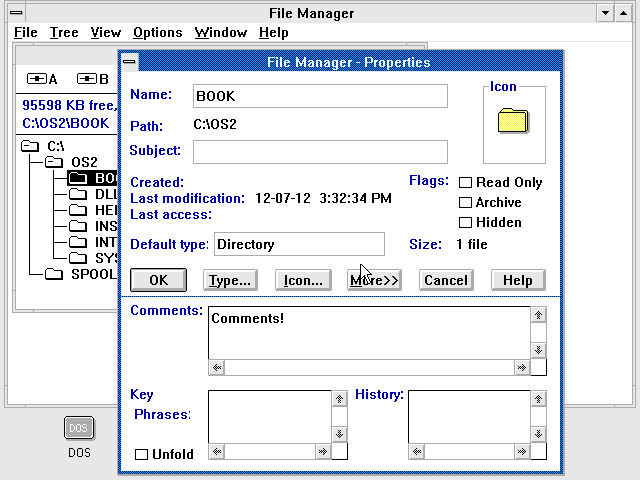This screenshot has height=480, width=640.
Task: Collapse dialog with More>> button
Action: (x=374, y=280)
